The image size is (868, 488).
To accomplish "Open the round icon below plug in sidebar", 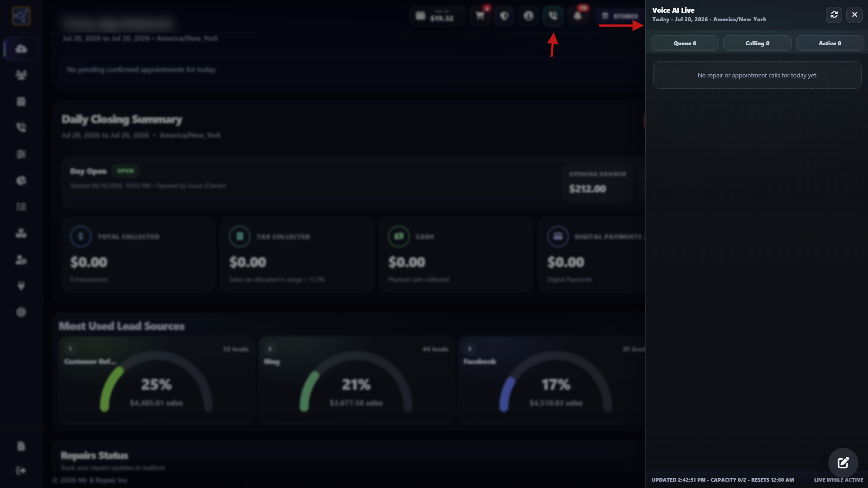I will point(21,312).
